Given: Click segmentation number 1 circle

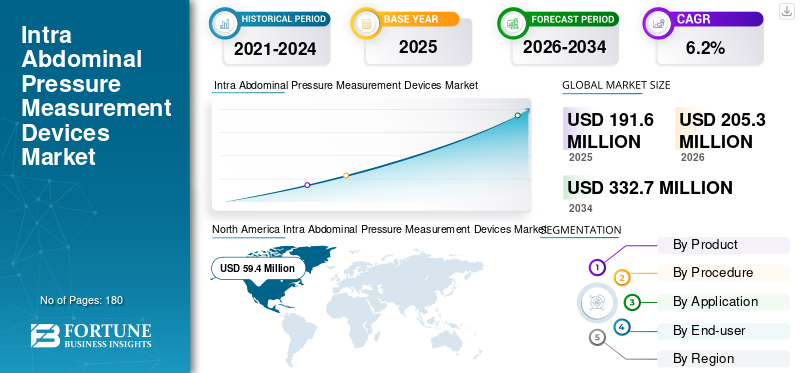Looking at the screenshot, I should pos(597,267).
